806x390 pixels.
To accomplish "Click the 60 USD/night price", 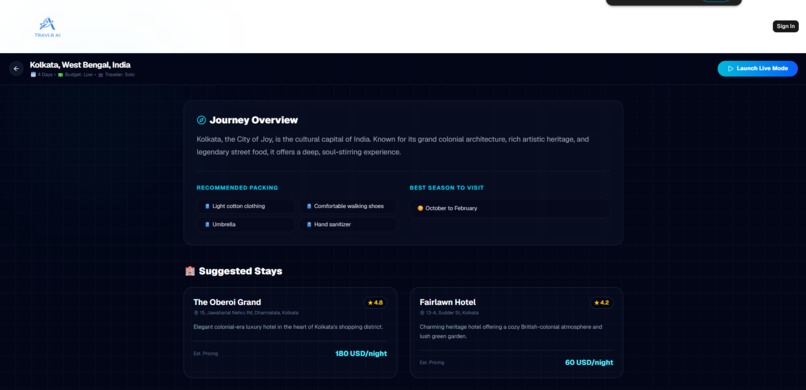I will click(589, 362).
